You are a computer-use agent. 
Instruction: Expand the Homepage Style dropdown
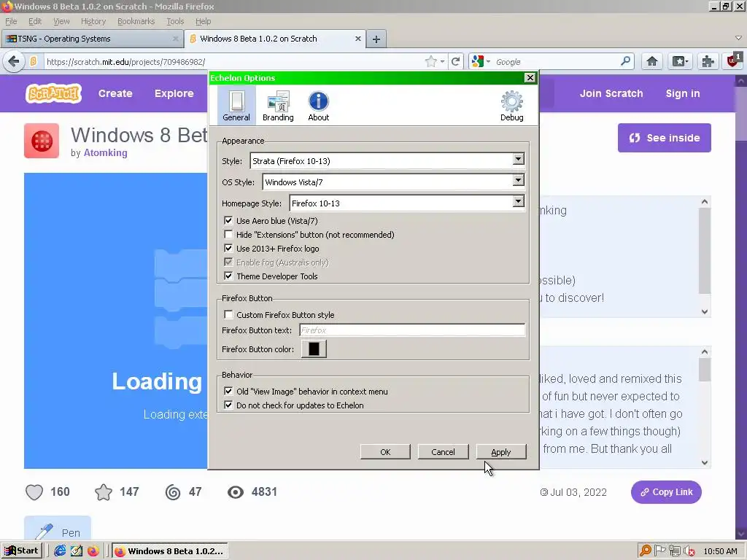coord(519,202)
